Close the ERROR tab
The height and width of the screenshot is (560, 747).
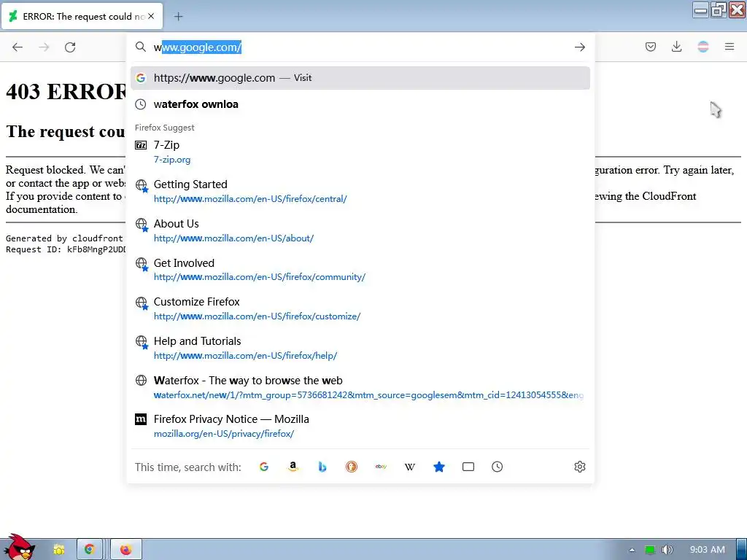(151, 16)
